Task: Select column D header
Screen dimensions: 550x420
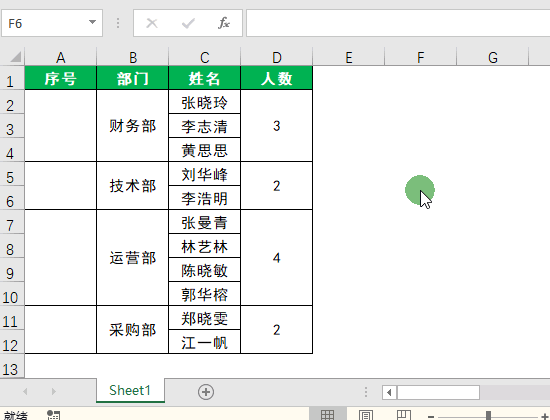Action: coord(276,57)
